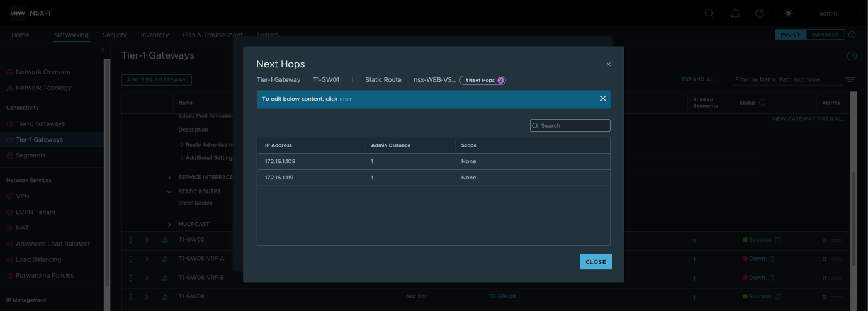Click alarms bar icon in T1-GW02 row
868x311 pixels.
836,240
